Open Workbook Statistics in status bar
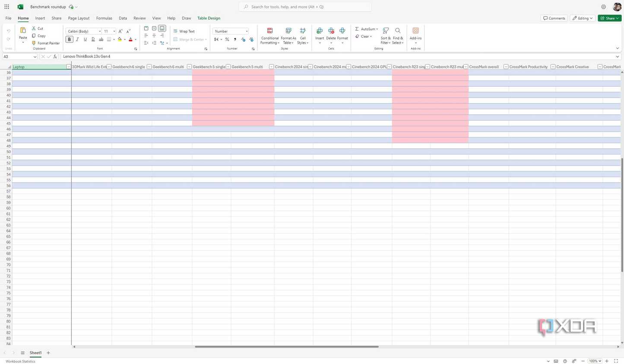 tap(20, 361)
